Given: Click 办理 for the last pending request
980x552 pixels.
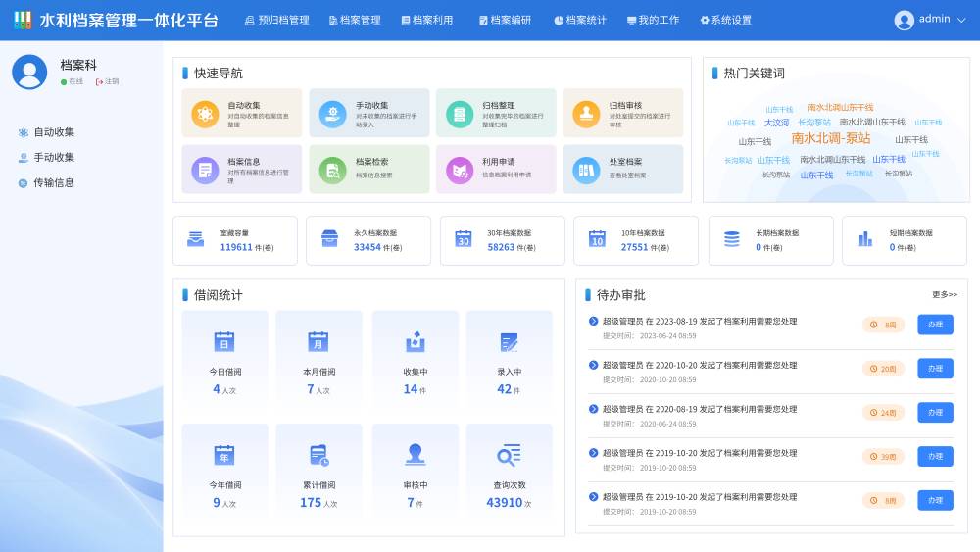Looking at the screenshot, I should point(935,500).
